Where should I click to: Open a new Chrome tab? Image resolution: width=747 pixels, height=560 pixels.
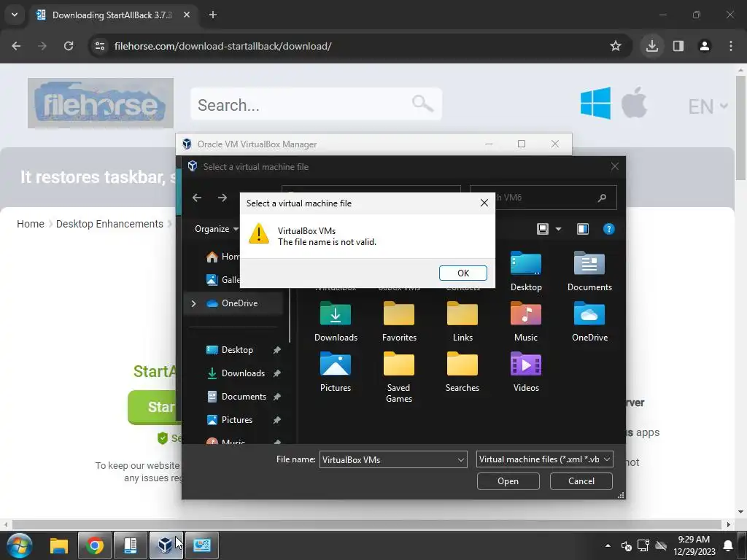212,15
